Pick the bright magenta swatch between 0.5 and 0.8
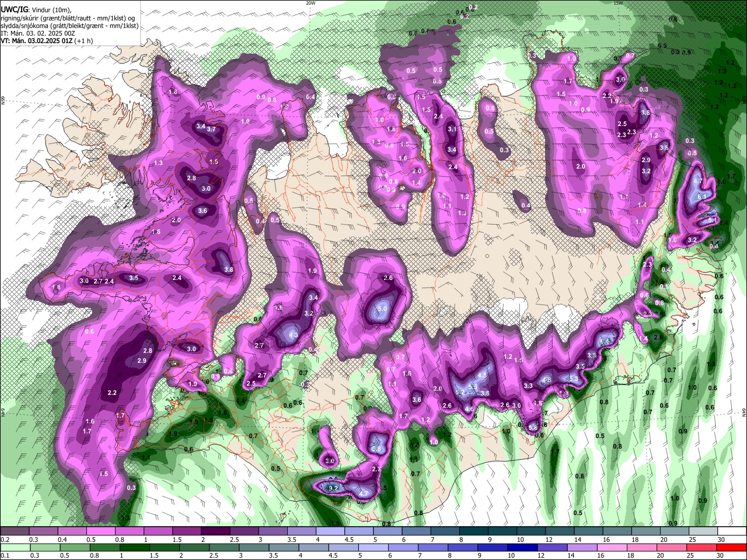Image resolution: width=747 pixels, height=560 pixels. pos(100,531)
